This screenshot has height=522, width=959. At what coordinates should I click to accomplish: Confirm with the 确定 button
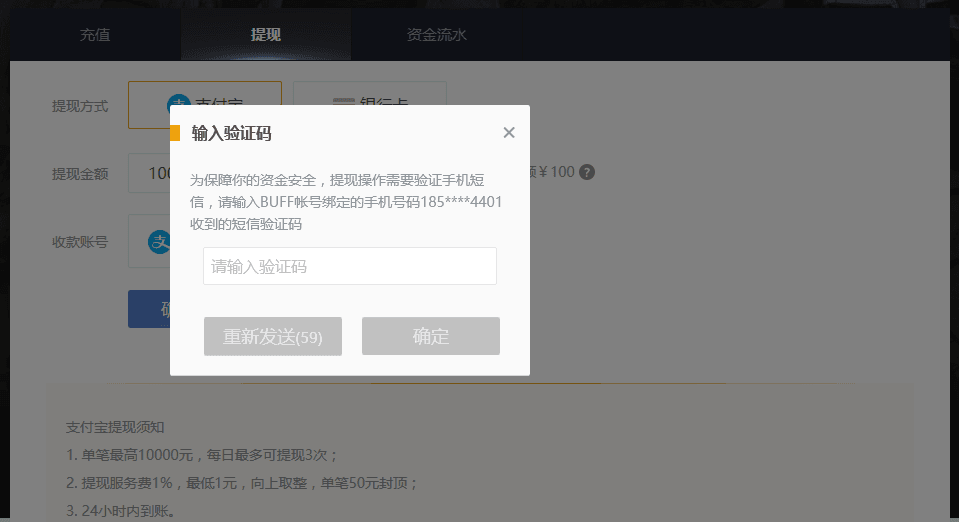(x=431, y=336)
